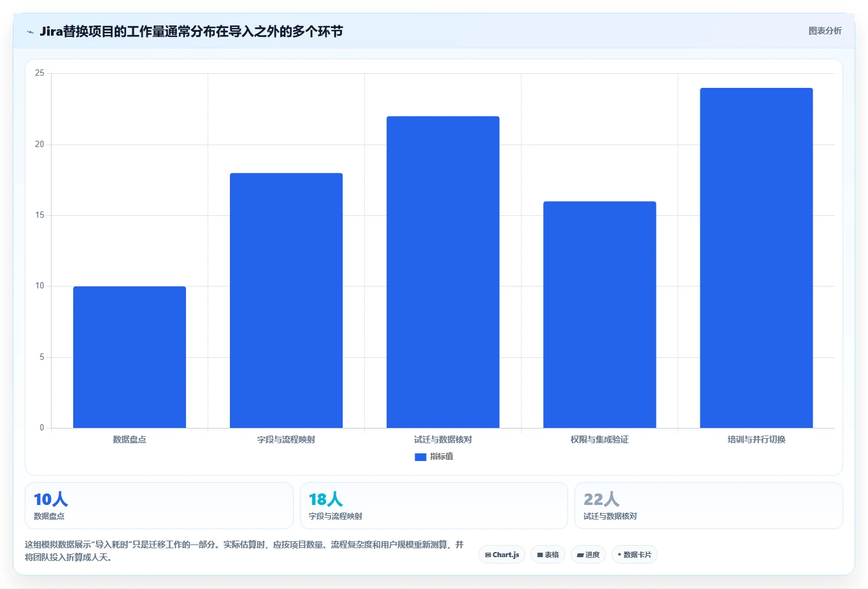Click the y-axis value 25
The width and height of the screenshot is (868, 589).
click(x=39, y=73)
